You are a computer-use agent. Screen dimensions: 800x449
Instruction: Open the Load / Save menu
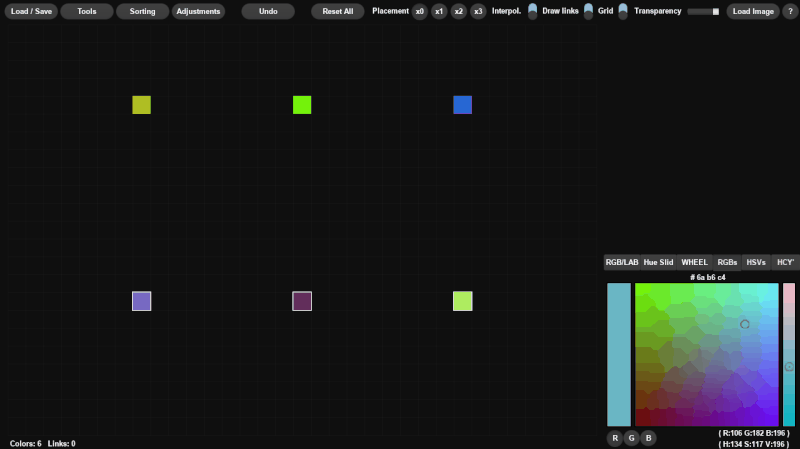[x=31, y=11]
